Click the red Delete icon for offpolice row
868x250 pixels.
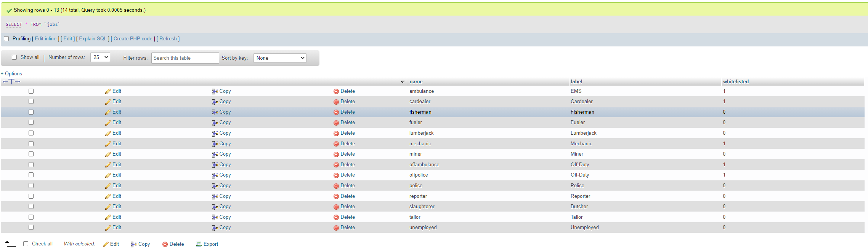(336, 175)
